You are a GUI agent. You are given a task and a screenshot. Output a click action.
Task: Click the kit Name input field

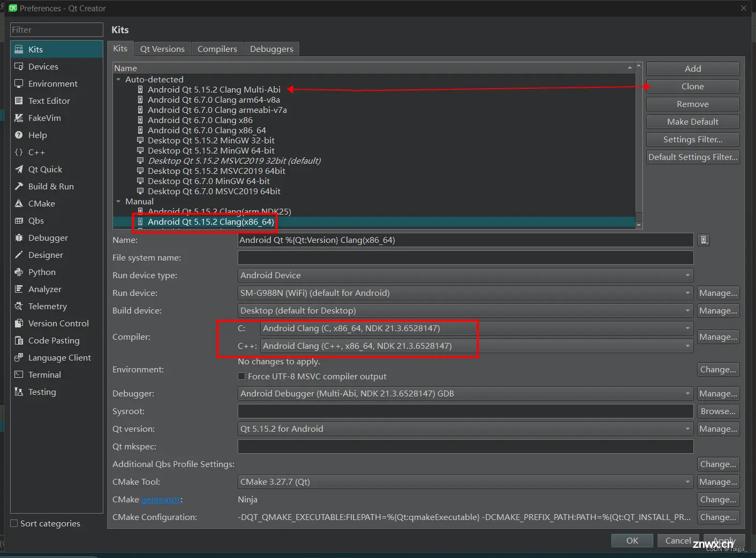coord(465,240)
